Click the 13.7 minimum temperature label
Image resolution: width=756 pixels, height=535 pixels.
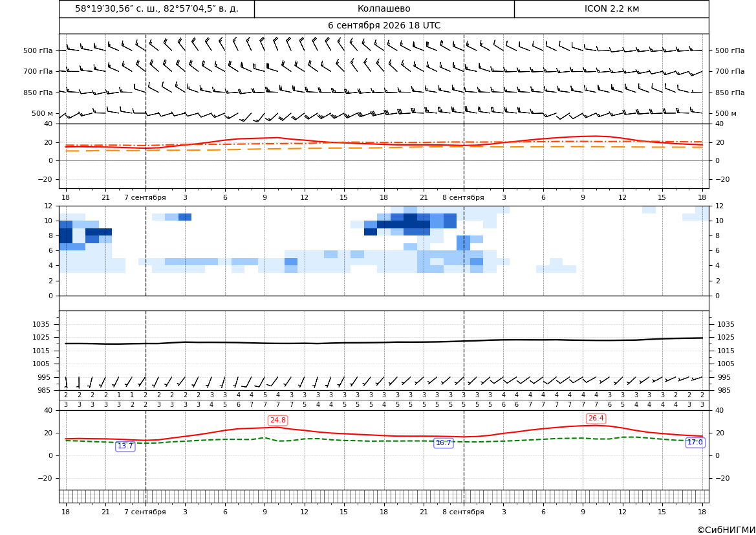click(x=125, y=446)
